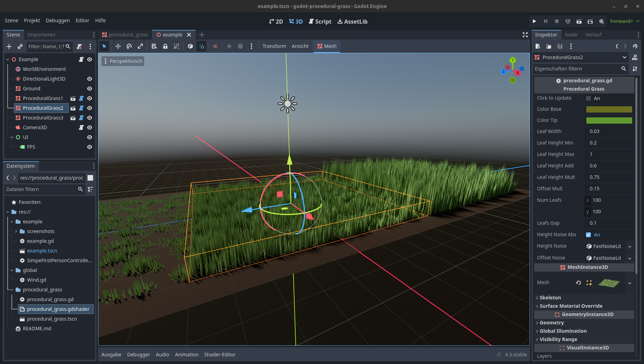Revert Mesh property with reset arrow
Viewport: 644px width, 364px height.
578,283
